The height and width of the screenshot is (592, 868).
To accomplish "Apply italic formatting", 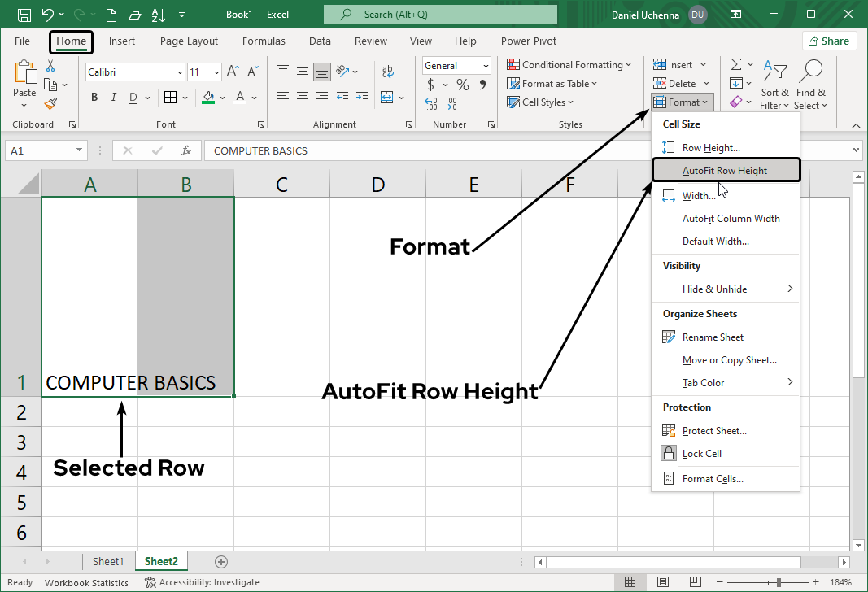I will [x=113, y=97].
